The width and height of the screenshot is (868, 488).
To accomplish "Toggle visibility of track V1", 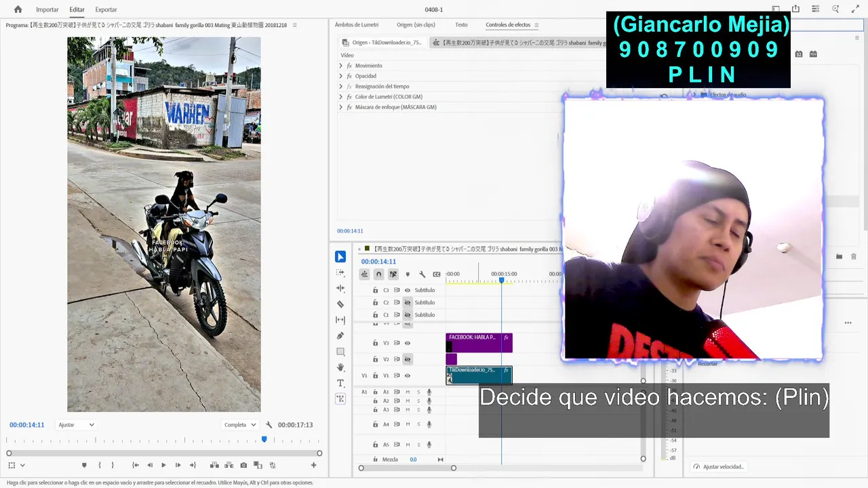I will pos(408,375).
